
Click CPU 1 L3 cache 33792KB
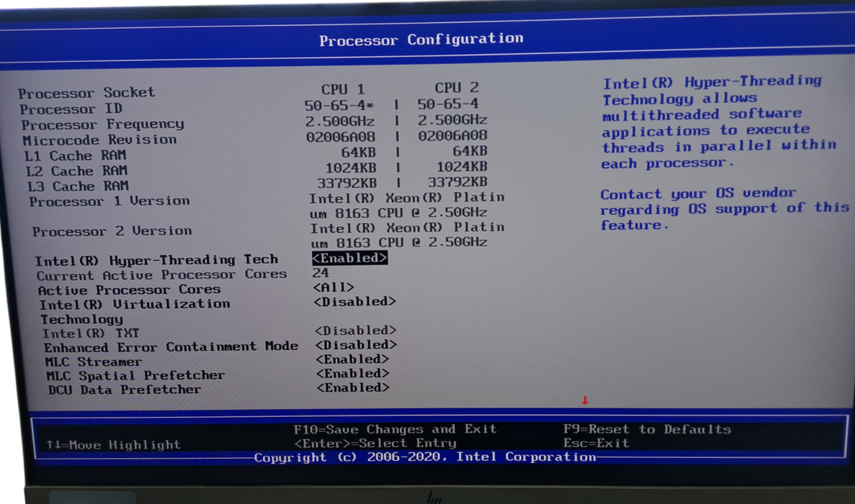[x=346, y=183]
